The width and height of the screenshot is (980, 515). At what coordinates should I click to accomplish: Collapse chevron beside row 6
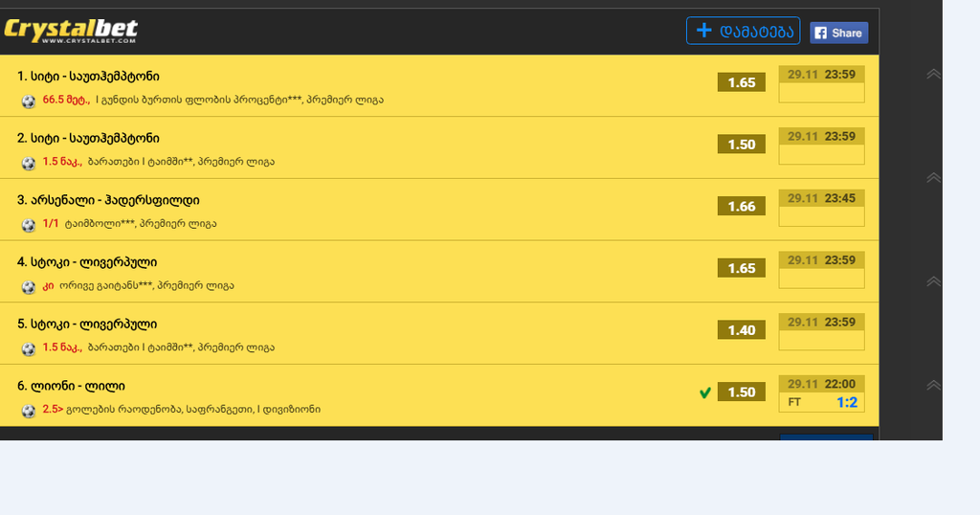coord(933,385)
